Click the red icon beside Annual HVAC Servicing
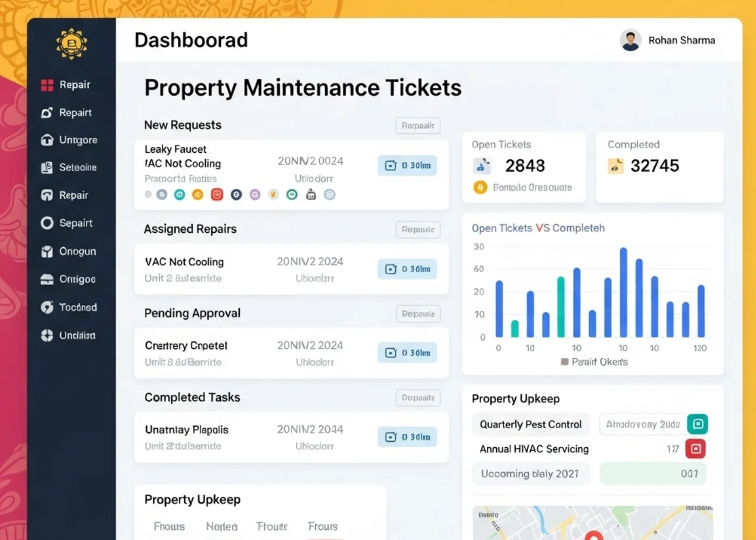The height and width of the screenshot is (540, 756). point(696,449)
